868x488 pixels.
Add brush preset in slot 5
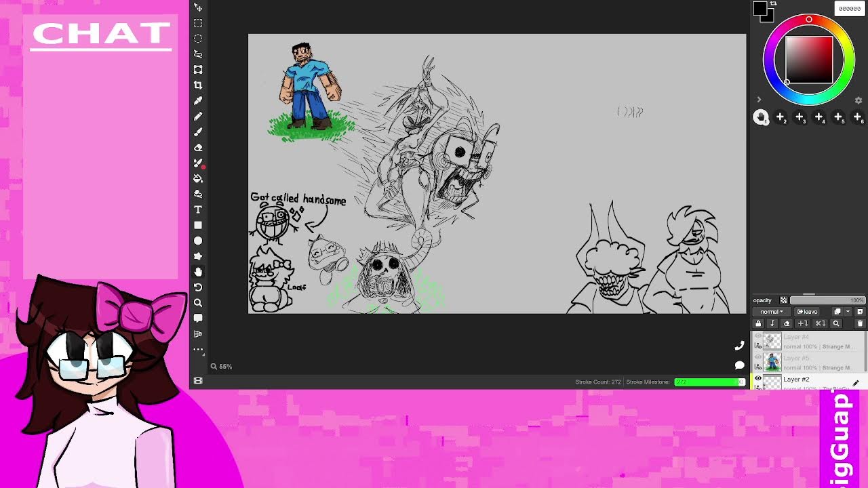(x=839, y=117)
